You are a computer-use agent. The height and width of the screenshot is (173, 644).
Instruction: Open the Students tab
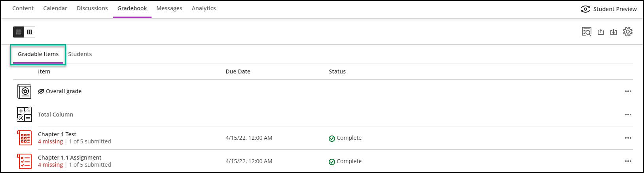tap(80, 54)
